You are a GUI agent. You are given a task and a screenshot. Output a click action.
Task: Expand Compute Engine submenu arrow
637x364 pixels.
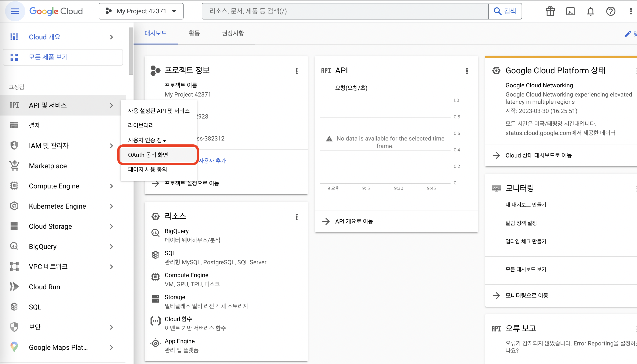112,186
